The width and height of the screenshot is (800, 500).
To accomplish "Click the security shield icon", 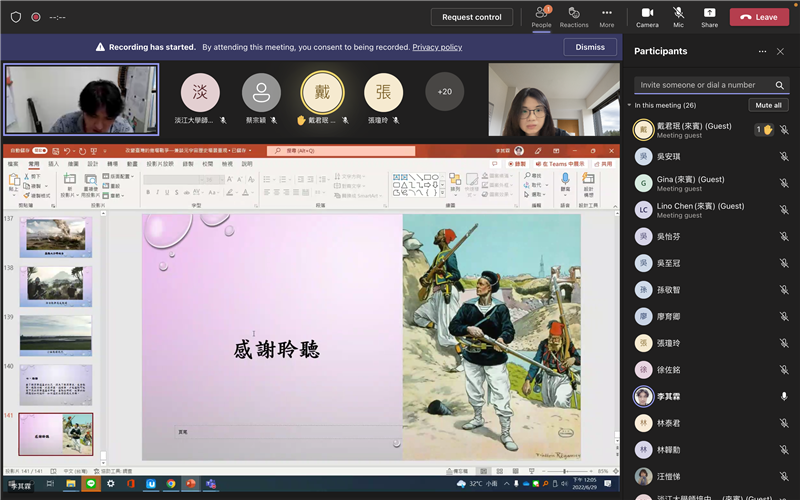I will tap(15, 17).
